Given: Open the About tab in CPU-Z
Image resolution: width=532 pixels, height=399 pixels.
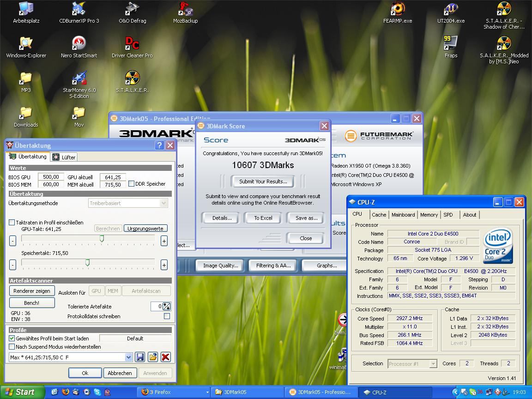Looking at the screenshot, I should [x=470, y=215].
